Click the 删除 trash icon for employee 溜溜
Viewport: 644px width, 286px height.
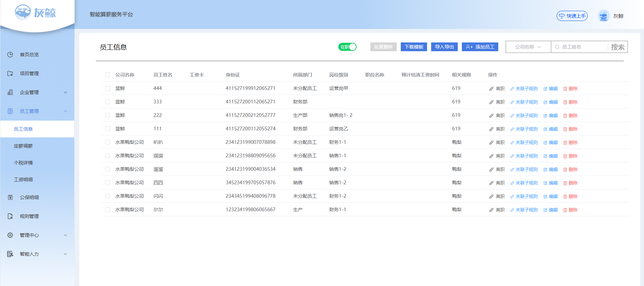[x=565, y=170]
